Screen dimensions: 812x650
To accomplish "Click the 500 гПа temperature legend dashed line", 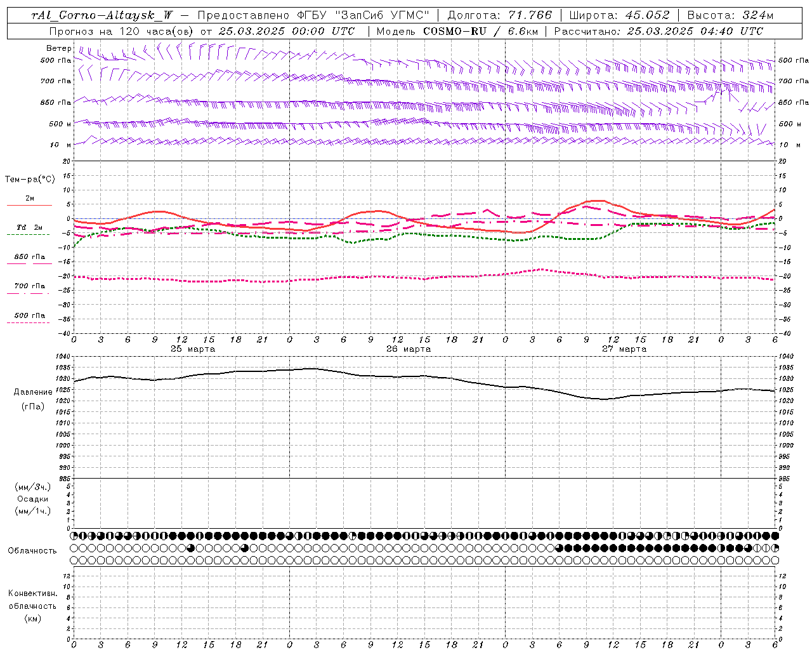I will click(28, 322).
